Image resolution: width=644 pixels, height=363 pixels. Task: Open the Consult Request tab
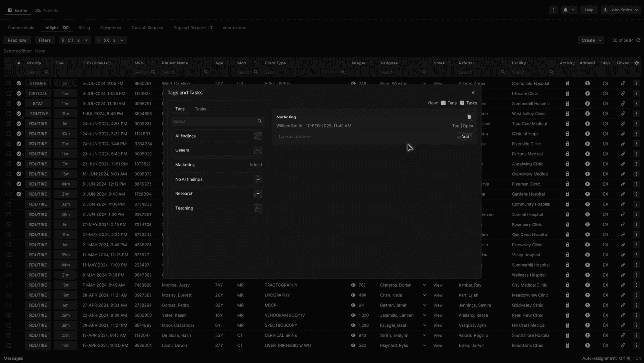(148, 28)
